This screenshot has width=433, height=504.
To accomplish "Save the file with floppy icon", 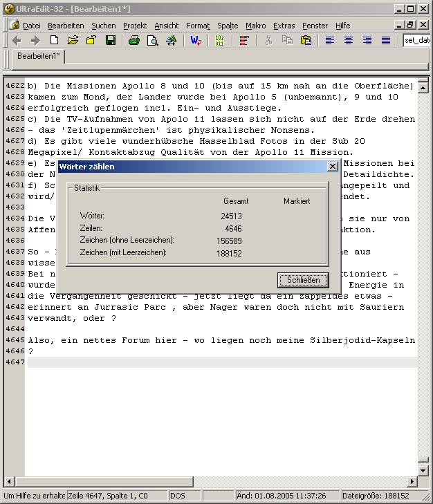I will pyautogui.click(x=111, y=41).
